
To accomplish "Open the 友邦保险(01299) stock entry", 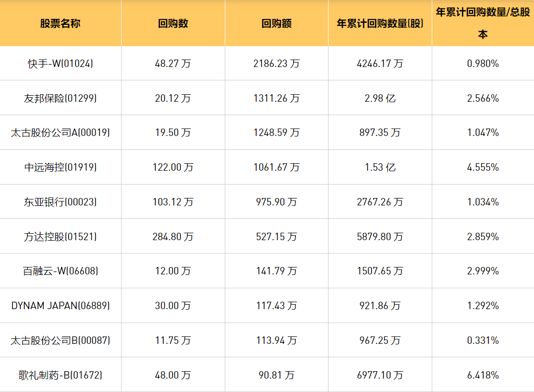I will tap(61, 98).
